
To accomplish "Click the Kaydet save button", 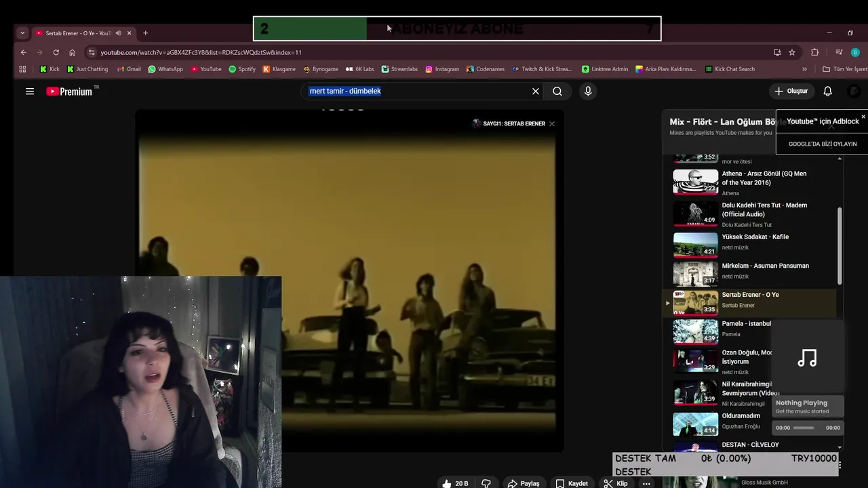I will 572,483.
